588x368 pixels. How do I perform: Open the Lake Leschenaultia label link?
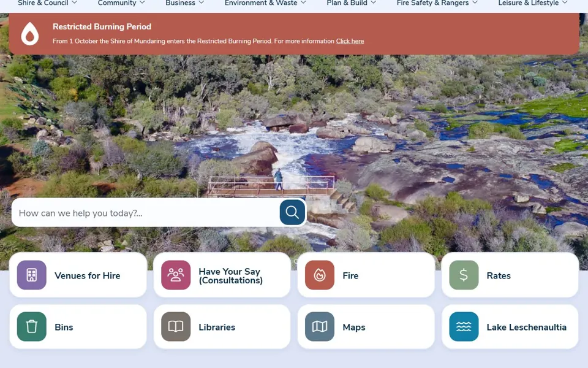coord(527,327)
